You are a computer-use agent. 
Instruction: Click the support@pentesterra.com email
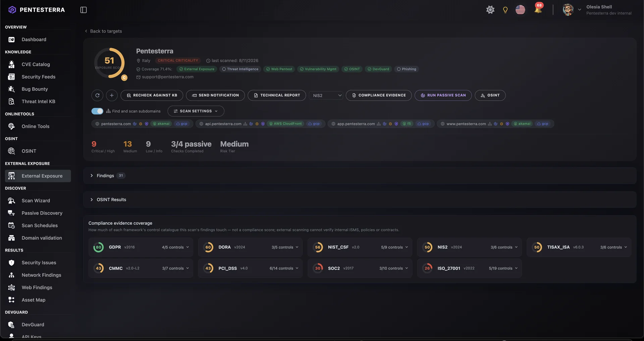click(x=167, y=77)
